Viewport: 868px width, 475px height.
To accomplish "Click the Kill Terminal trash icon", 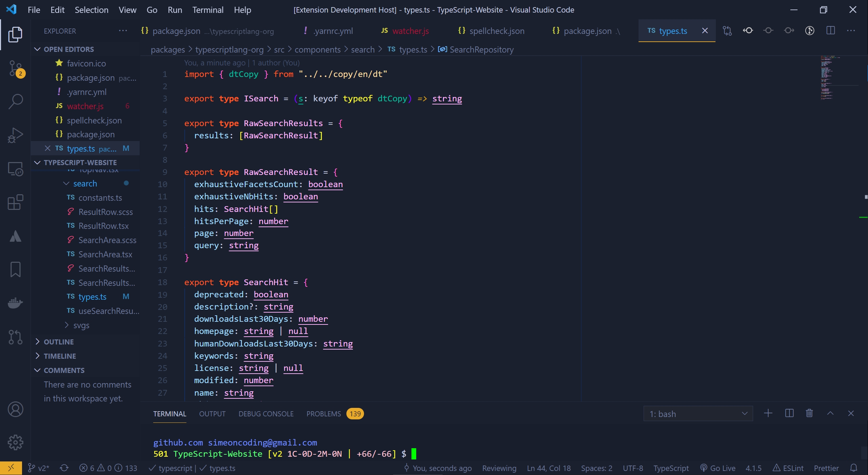I will click(809, 413).
